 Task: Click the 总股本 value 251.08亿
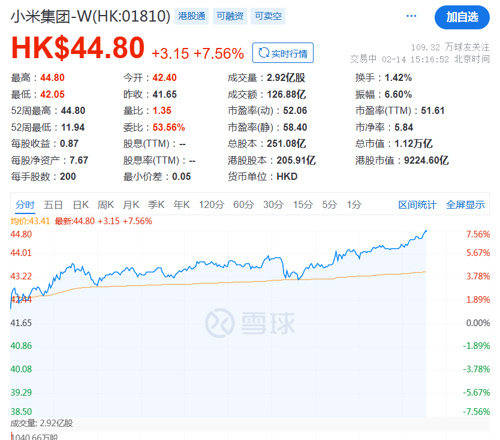point(286,144)
